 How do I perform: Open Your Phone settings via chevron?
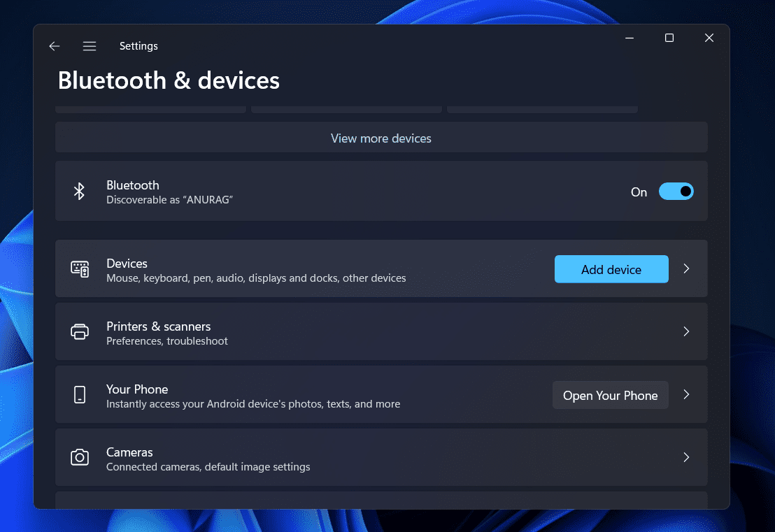(x=686, y=395)
